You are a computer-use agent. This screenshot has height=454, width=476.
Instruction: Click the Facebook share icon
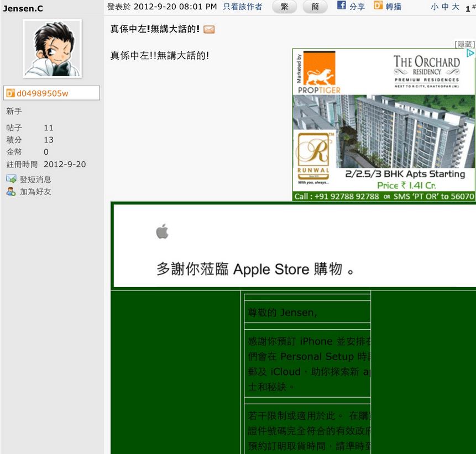coord(342,6)
